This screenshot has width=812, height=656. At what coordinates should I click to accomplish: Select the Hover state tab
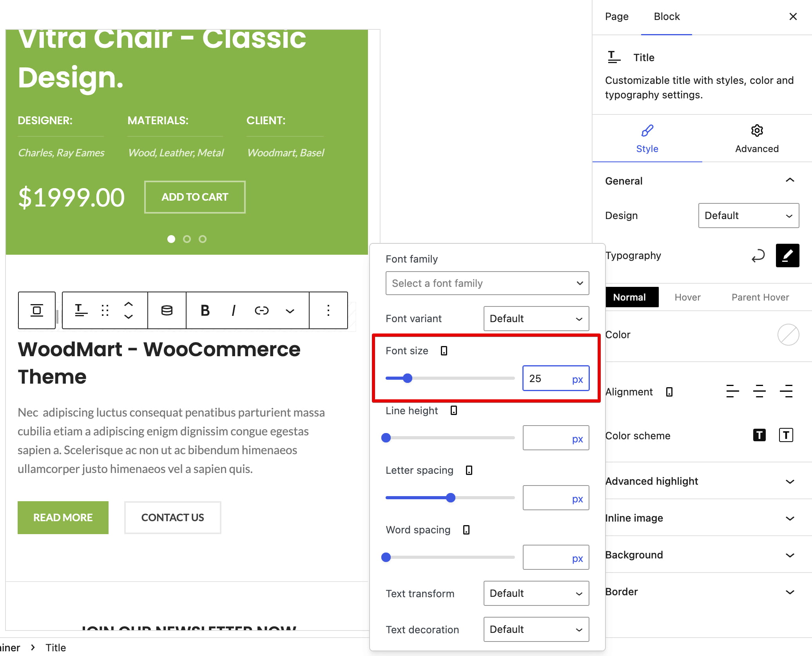[688, 297]
